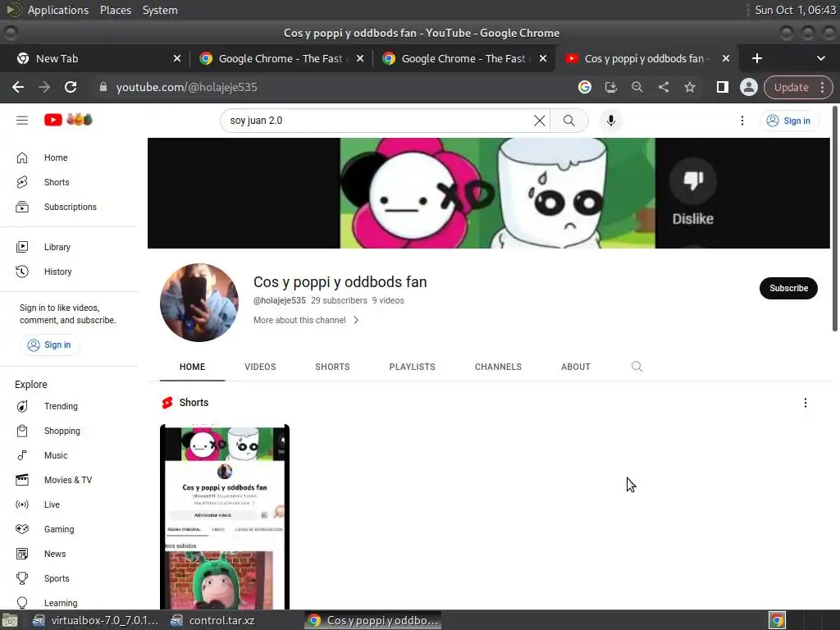The width and height of the screenshot is (840, 630).
Task: Subscribe to Cos y poppi y oddbods fan
Action: (788, 288)
